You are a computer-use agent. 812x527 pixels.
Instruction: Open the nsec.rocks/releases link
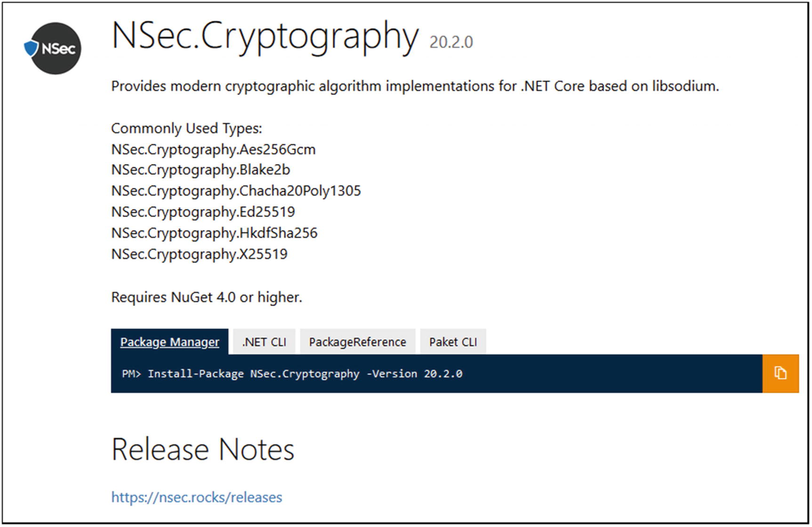pyautogui.click(x=197, y=497)
